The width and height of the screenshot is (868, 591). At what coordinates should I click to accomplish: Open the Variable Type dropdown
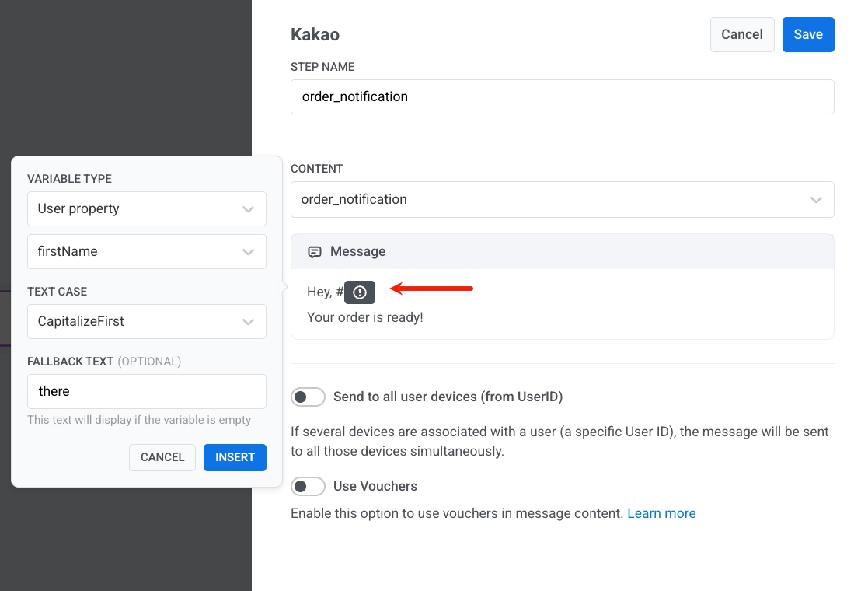coord(146,208)
